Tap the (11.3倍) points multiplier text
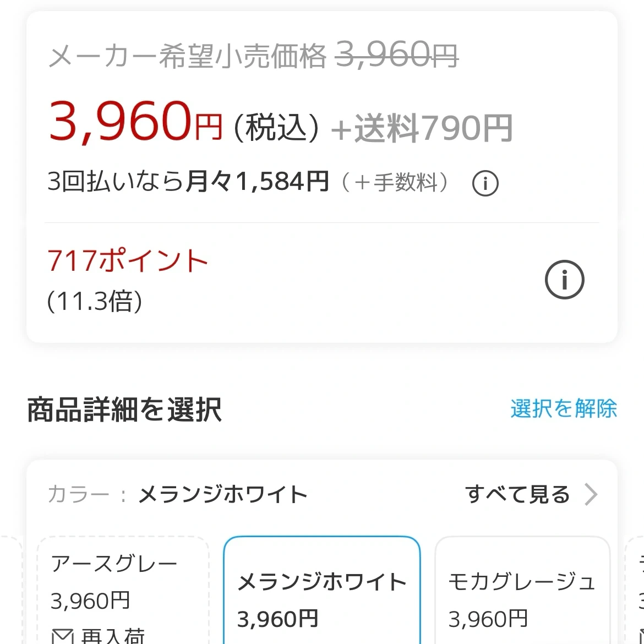Screen dimensions: 644x644 point(95,301)
